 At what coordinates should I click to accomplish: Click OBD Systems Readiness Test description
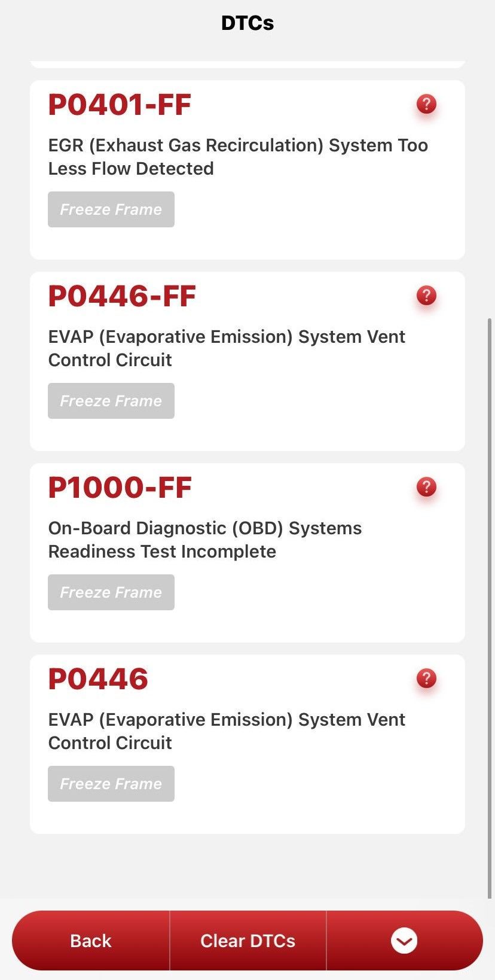coord(204,540)
